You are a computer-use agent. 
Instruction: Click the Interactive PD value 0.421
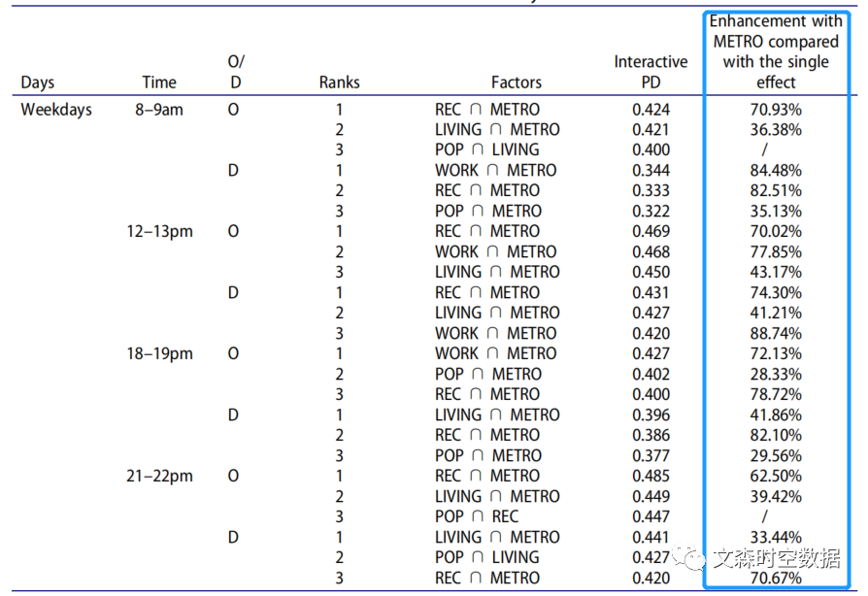(x=651, y=129)
